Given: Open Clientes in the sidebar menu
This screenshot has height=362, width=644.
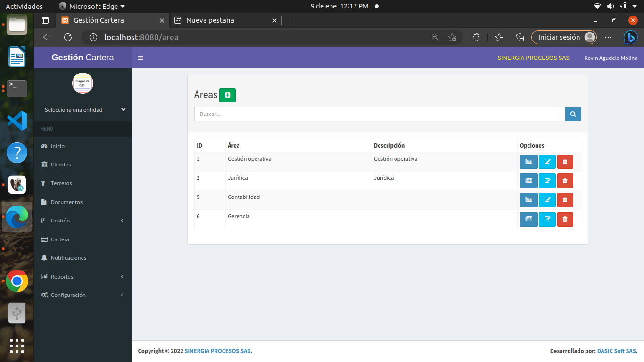Looking at the screenshot, I should 61,165.
